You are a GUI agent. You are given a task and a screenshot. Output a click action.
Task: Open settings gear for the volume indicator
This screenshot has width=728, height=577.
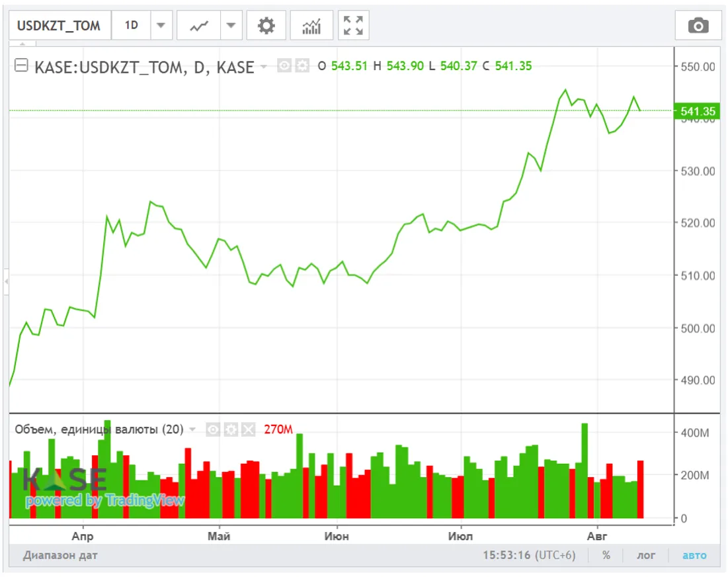point(230,430)
